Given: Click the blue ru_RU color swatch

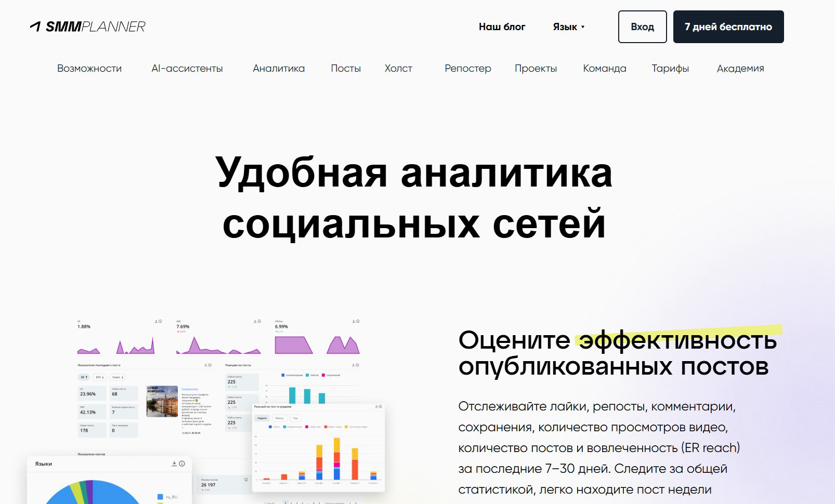Looking at the screenshot, I should pos(160,497).
